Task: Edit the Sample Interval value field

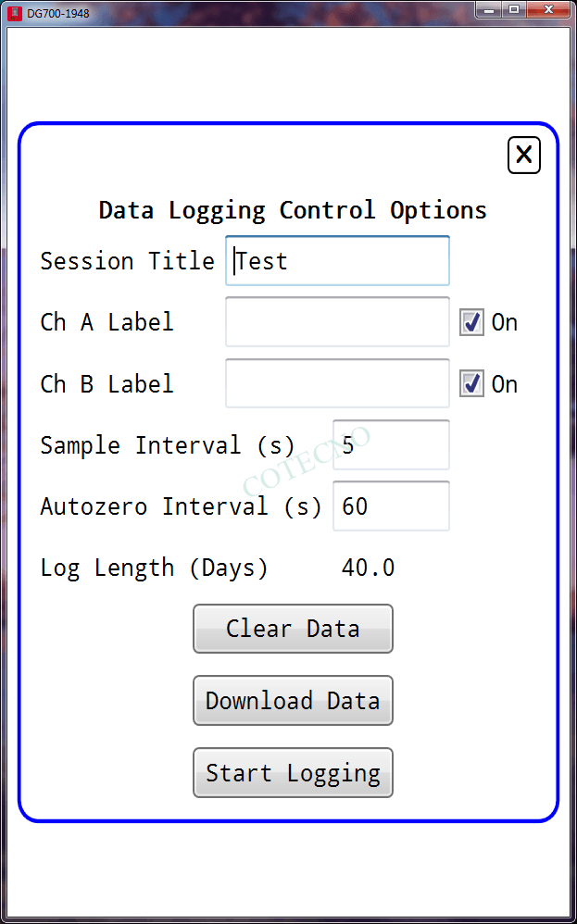Action: coord(391,445)
